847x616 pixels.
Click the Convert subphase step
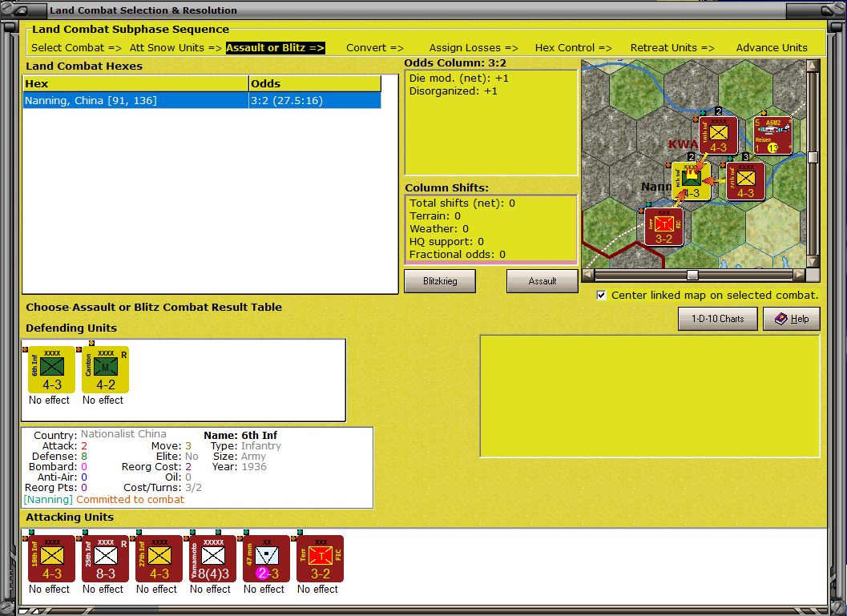point(375,47)
